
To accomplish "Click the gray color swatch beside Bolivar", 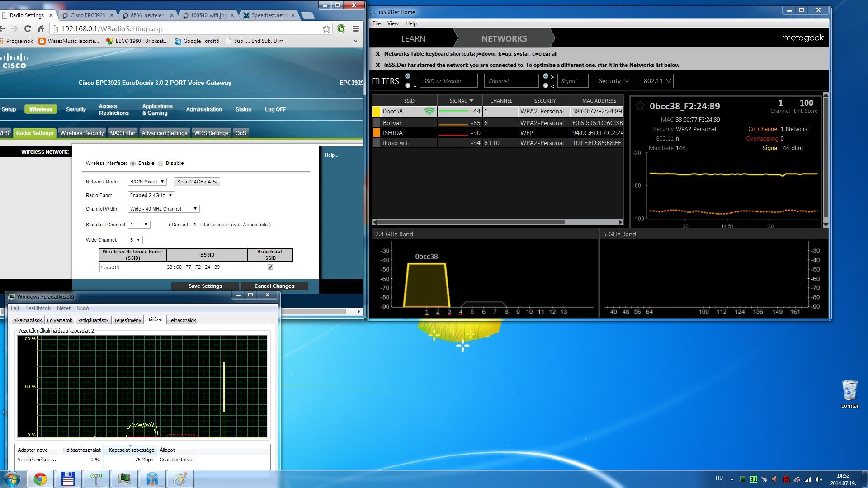I will point(376,123).
